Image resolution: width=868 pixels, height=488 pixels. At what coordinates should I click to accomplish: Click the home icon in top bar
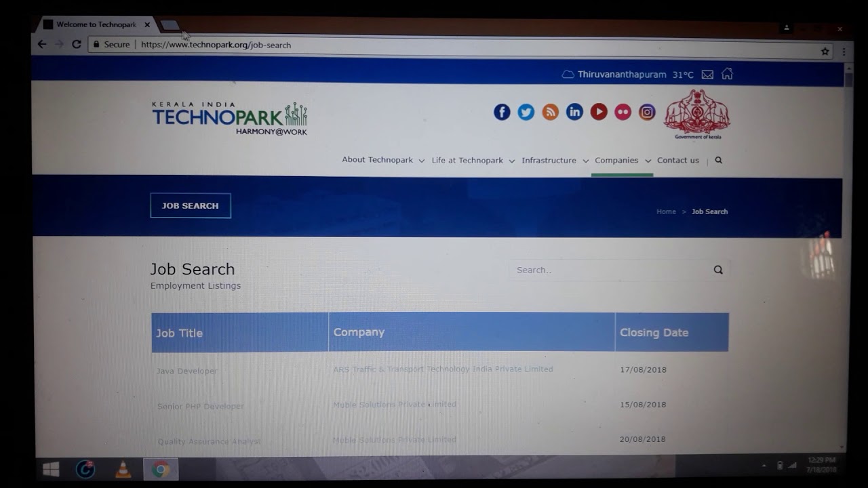tap(727, 74)
